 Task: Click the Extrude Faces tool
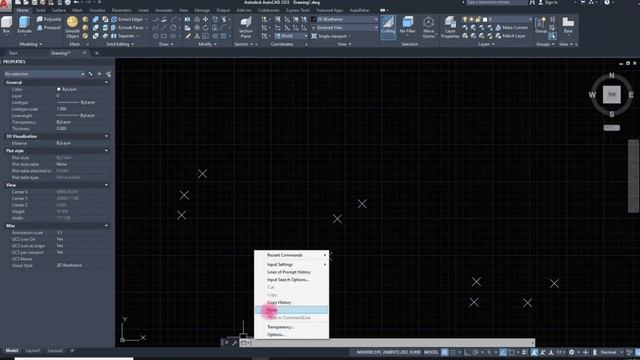click(127, 28)
